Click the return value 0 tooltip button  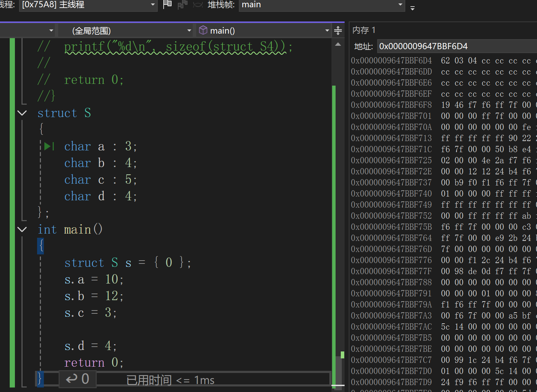(x=78, y=379)
